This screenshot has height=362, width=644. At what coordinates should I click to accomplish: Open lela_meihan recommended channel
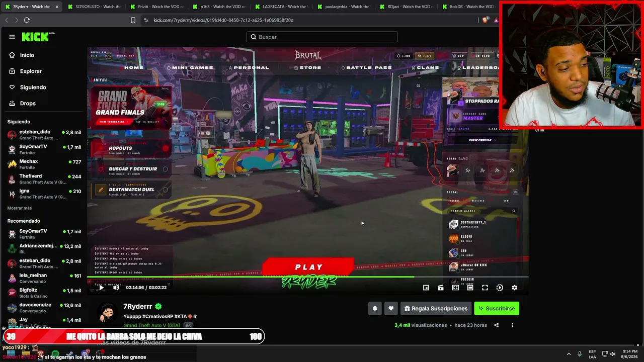point(44,278)
